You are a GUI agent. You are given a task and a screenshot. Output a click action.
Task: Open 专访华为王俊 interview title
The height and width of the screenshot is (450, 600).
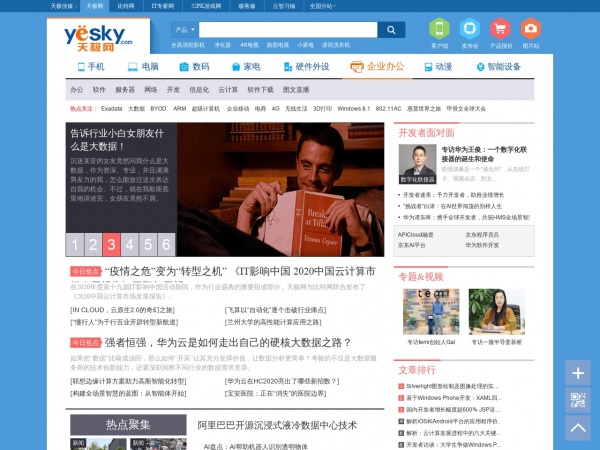(x=484, y=154)
